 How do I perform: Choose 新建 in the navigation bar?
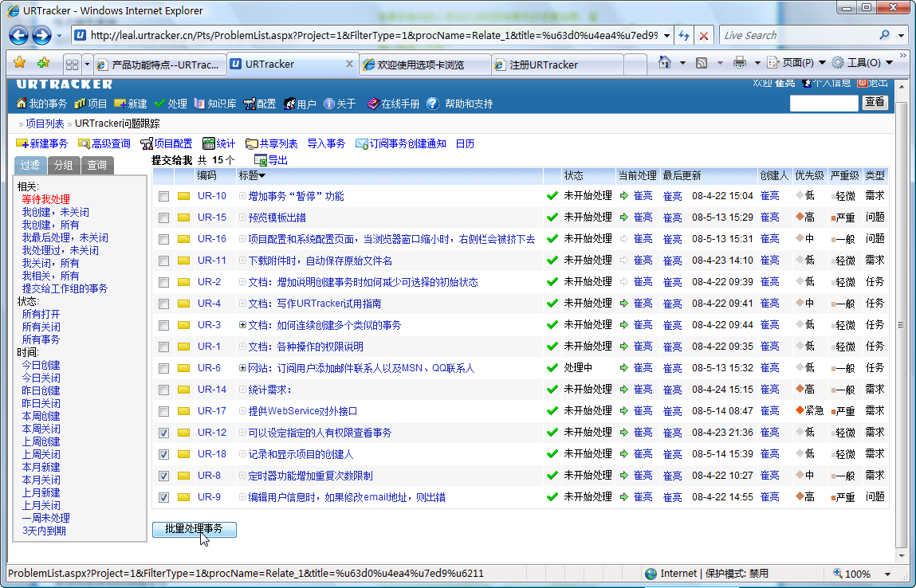130,104
